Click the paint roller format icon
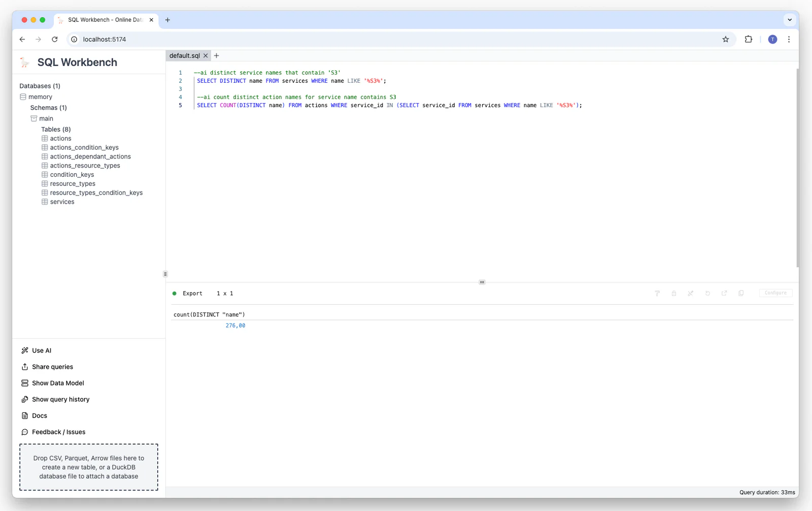This screenshot has width=812, height=511. tap(657, 293)
